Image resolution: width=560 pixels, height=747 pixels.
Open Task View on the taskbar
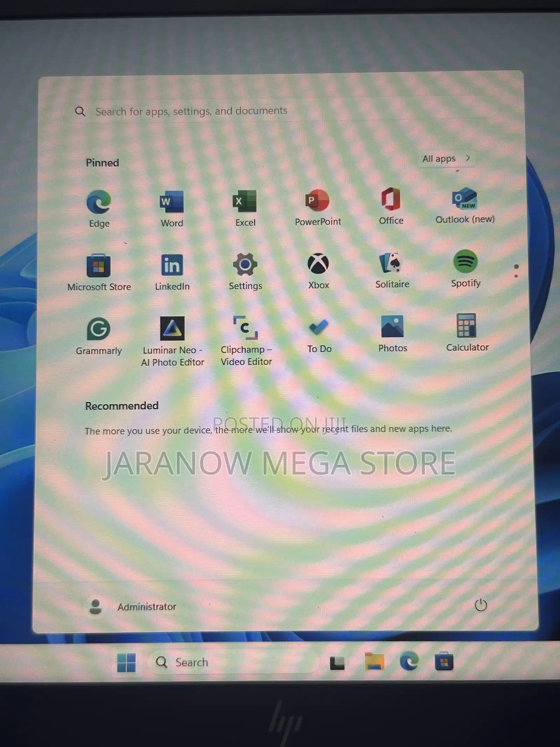coord(337,663)
